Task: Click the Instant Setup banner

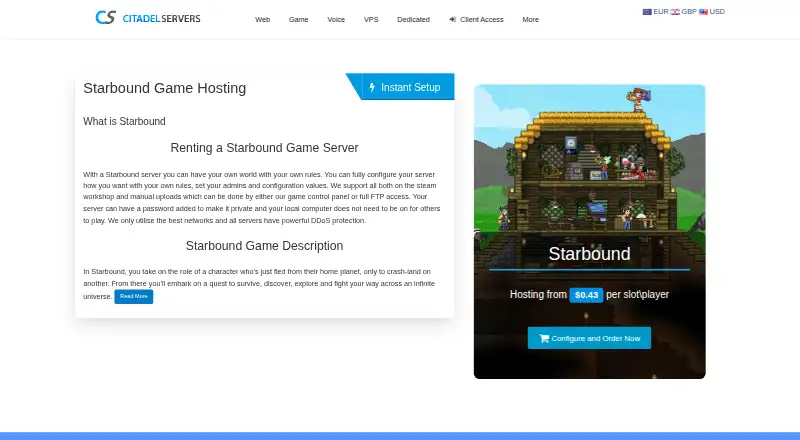Action: click(x=400, y=87)
